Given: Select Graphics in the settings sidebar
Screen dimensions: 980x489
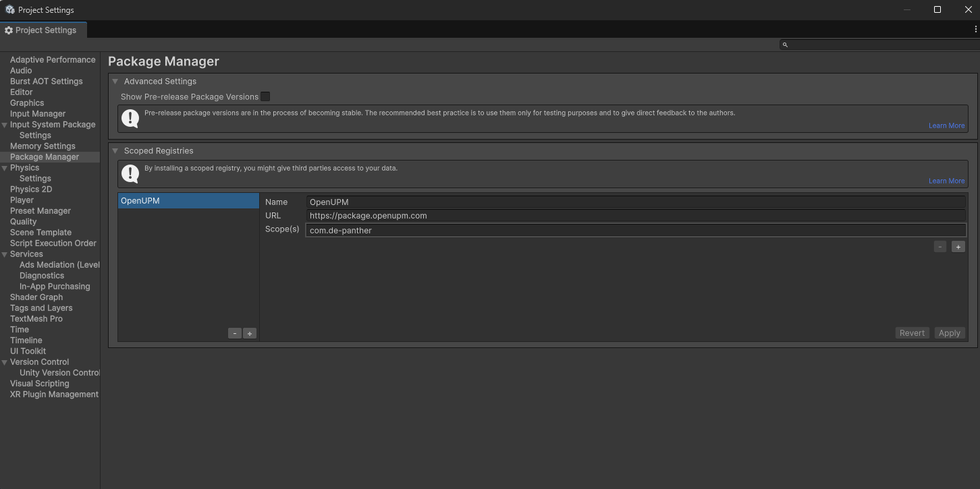Looking at the screenshot, I should click(27, 103).
